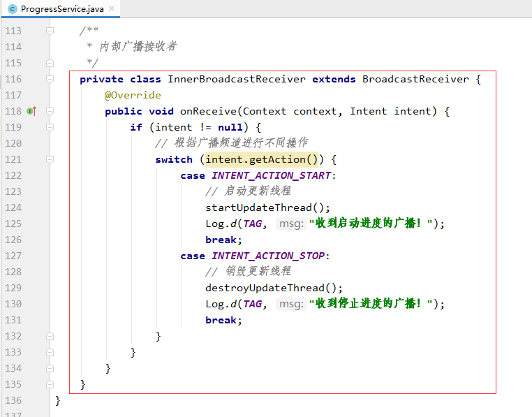532x417 pixels.
Task: Click line number 116 in gutter
Action: (x=13, y=79)
